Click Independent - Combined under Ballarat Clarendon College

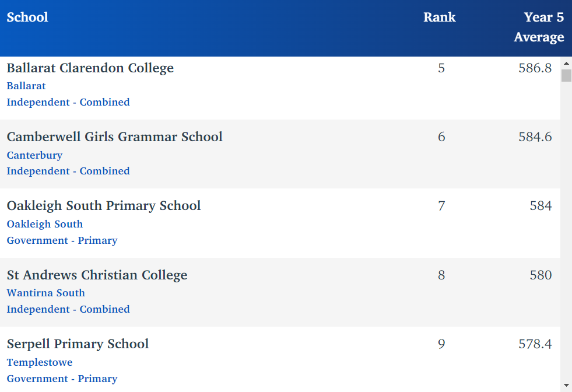68,102
